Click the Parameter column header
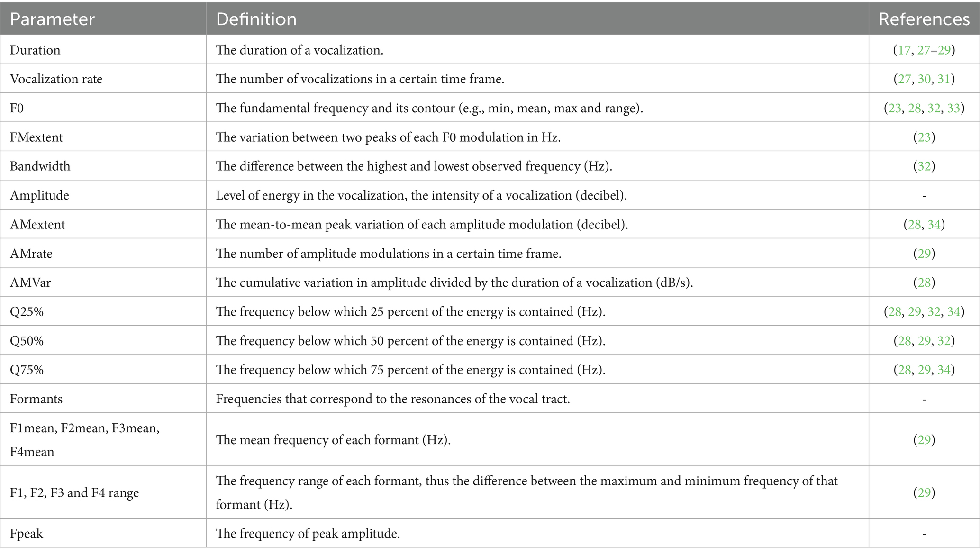Screen dimensions: 980x556 [52, 19]
